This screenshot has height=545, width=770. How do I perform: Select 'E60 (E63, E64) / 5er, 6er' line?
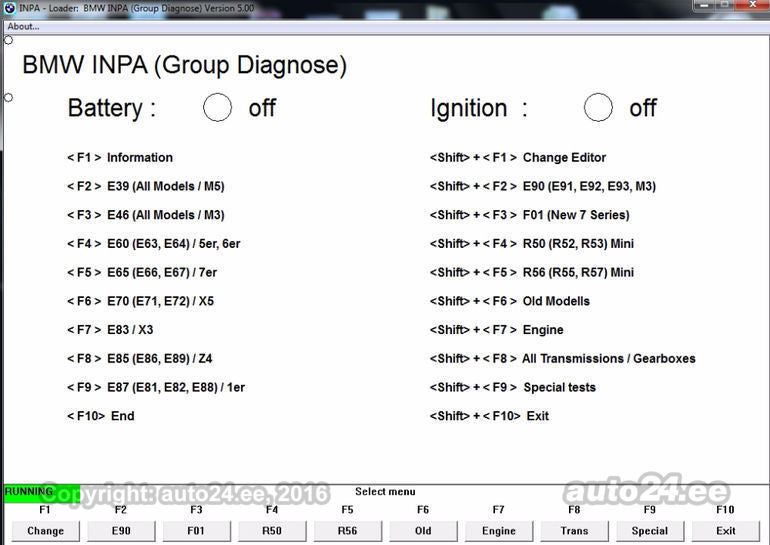click(153, 244)
